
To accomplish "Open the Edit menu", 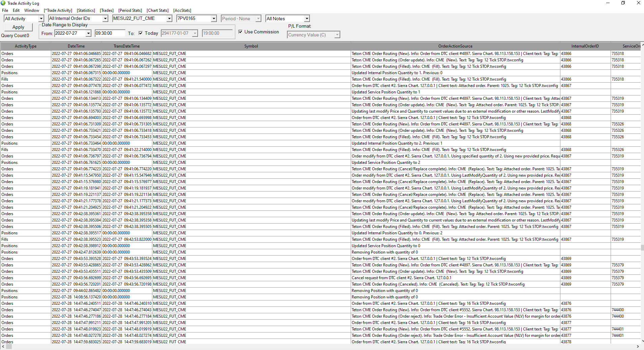I will coord(16,10).
